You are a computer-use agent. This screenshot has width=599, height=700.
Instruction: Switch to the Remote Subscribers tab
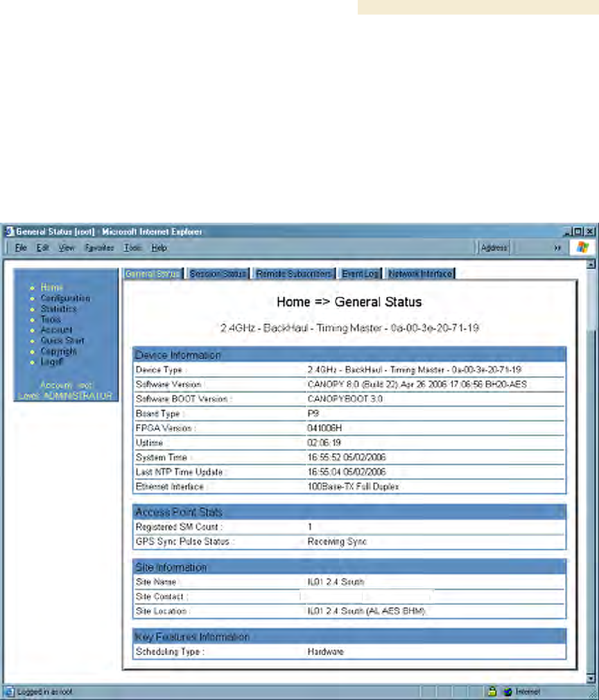[294, 273]
